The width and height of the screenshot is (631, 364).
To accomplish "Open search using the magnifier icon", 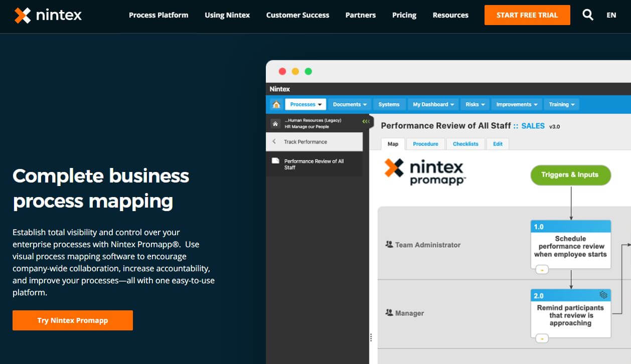I will pyautogui.click(x=587, y=15).
